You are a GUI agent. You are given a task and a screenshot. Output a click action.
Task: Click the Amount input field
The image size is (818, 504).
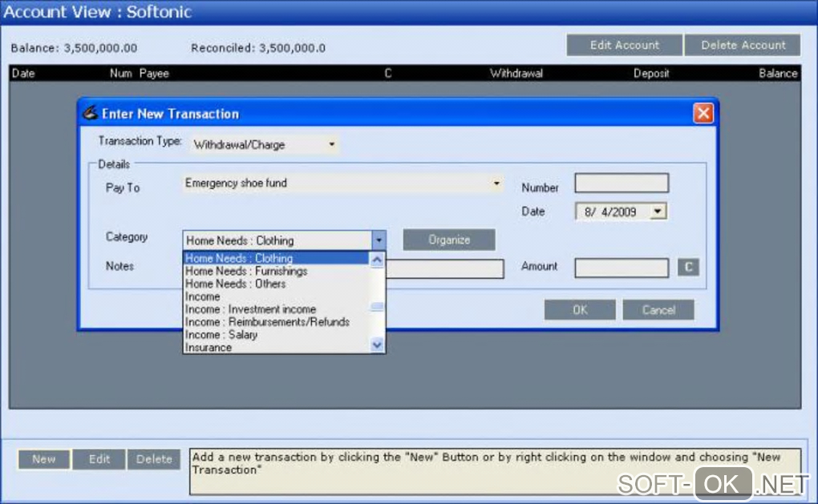pos(622,268)
